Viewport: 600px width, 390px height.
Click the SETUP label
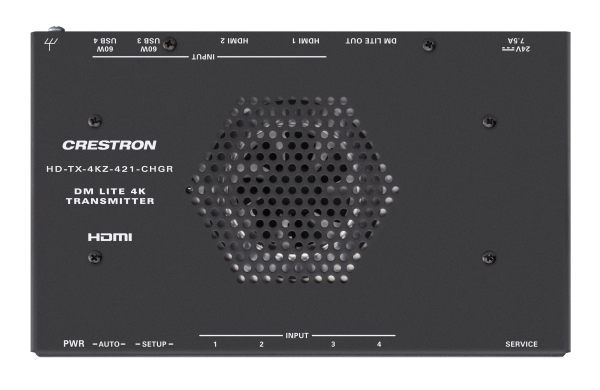pyautogui.click(x=154, y=344)
